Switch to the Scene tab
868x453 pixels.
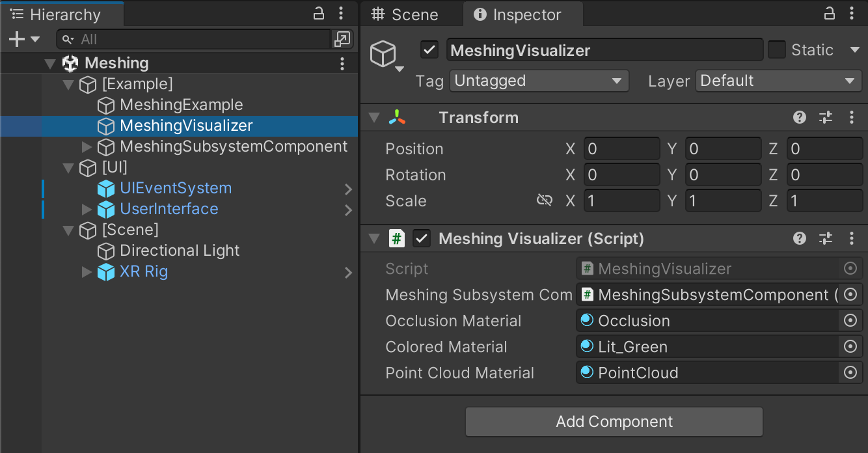tap(411, 14)
